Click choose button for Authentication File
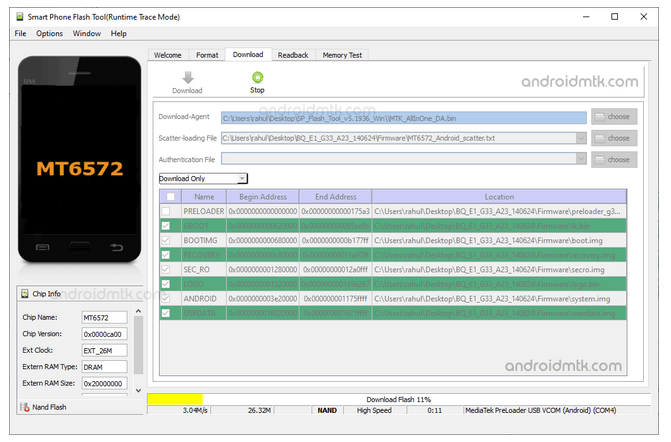This screenshot has width=671, height=442. pos(614,160)
